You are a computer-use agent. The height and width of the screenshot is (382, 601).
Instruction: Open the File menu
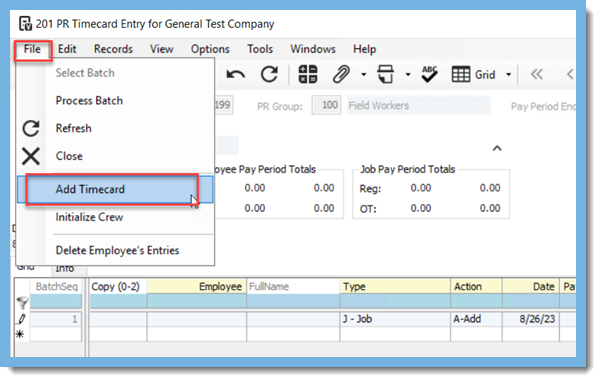pos(32,49)
